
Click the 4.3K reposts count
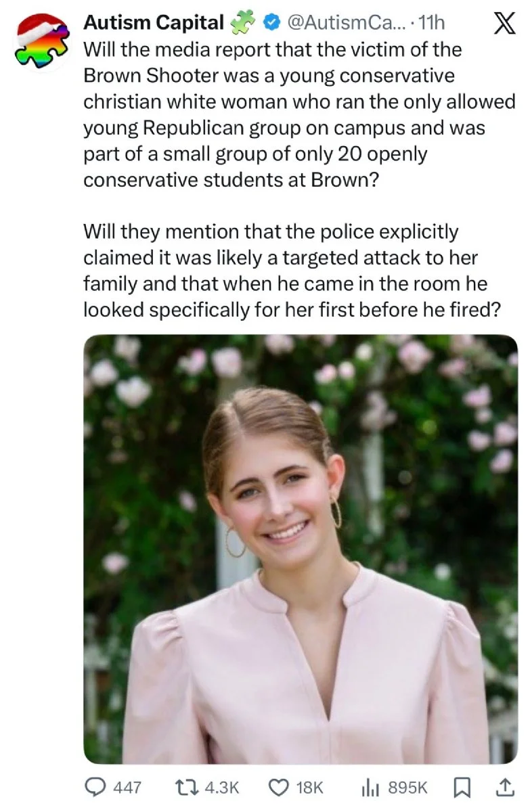tap(221, 787)
